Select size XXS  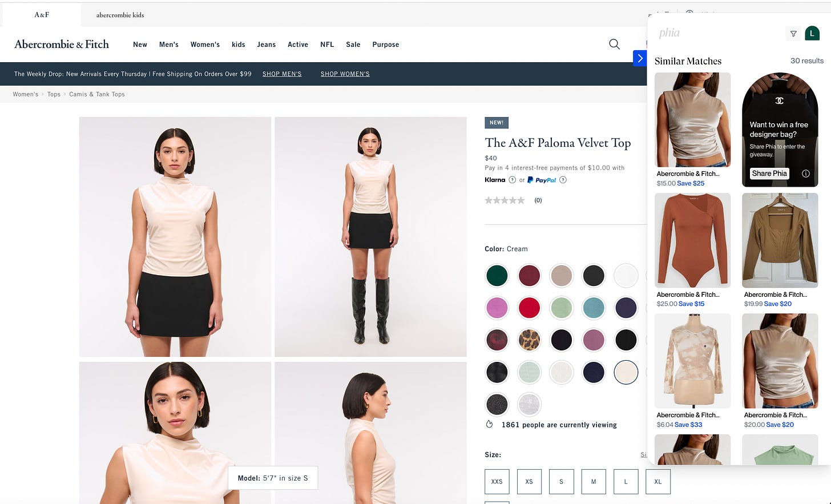click(x=497, y=482)
